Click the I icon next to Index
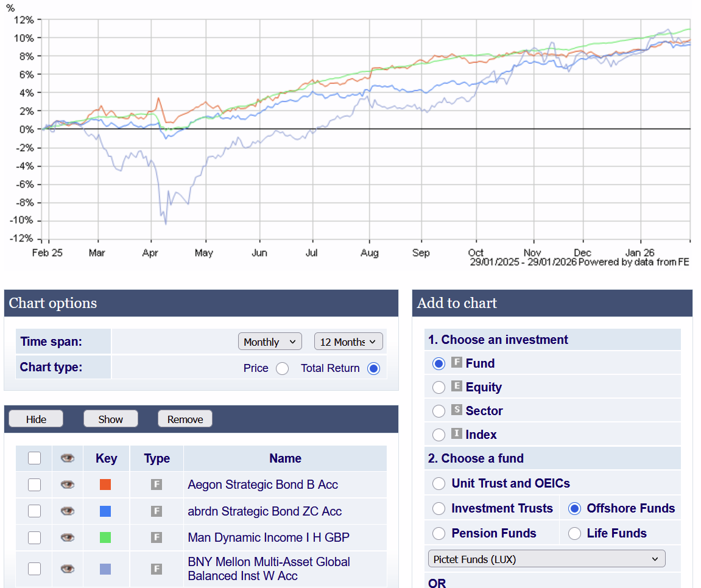 click(x=456, y=434)
